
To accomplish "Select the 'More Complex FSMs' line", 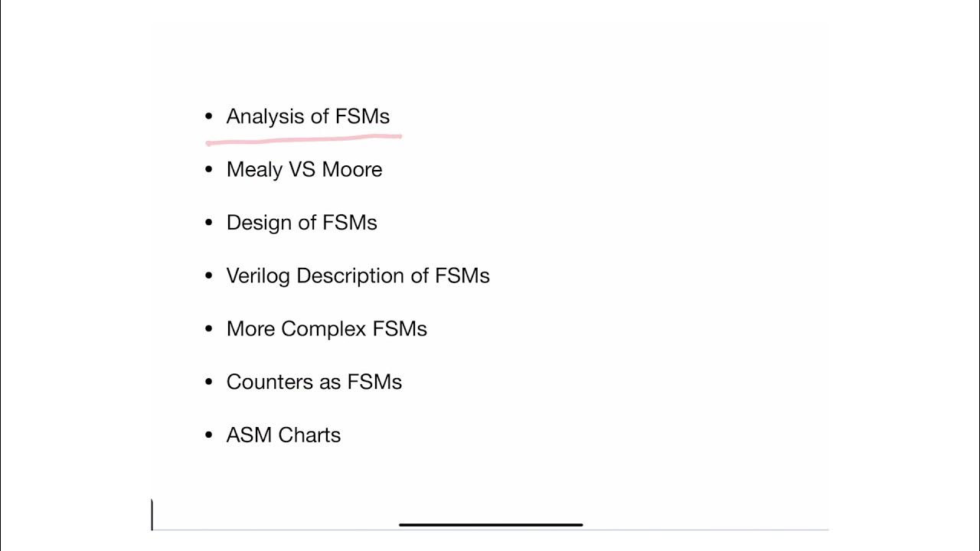I will pyautogui.click(x=326, y=329).
